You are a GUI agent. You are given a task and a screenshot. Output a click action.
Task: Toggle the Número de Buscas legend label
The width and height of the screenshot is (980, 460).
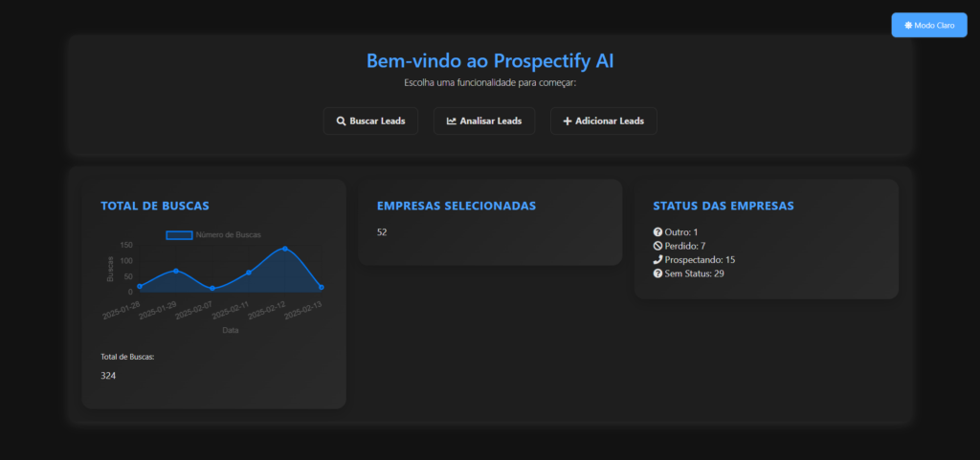click(228, 234)
